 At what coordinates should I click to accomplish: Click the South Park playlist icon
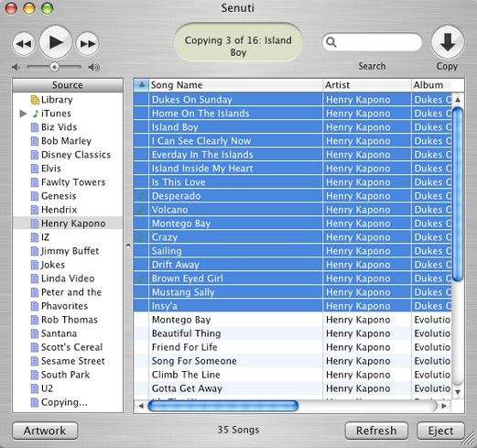point(35,375)
